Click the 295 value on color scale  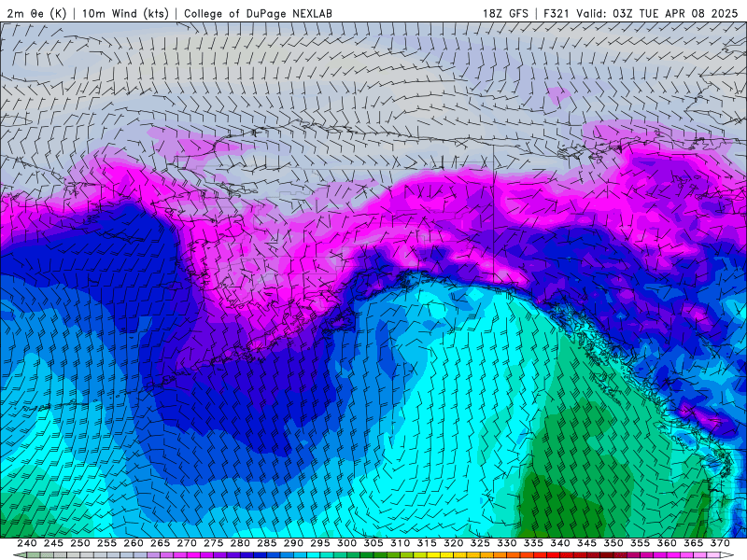tap(320, 543)
